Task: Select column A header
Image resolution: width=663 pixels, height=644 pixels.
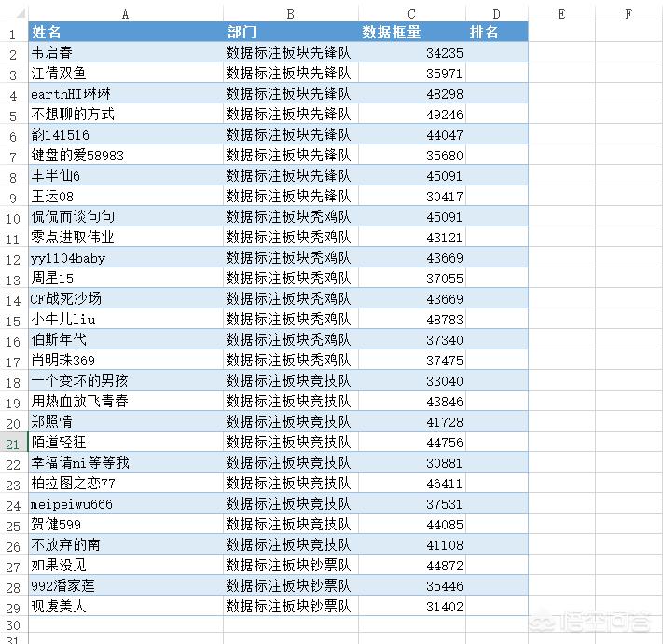Action: coord(126,14)
